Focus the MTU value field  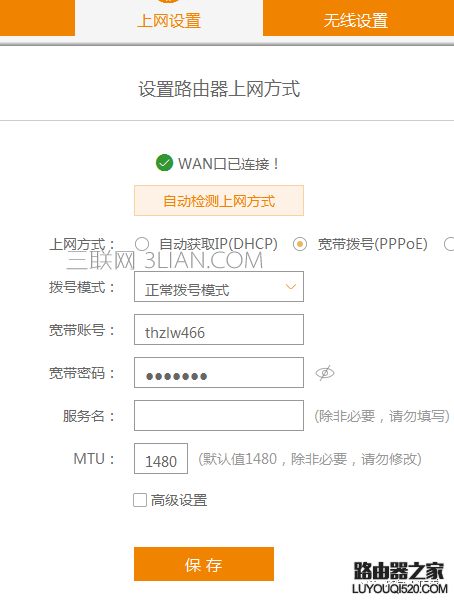161,458
